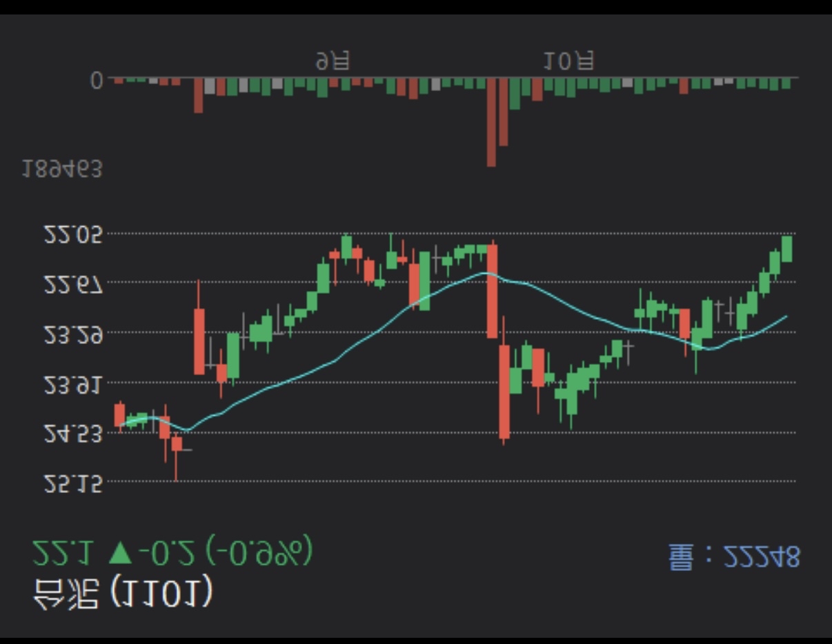Select the 189463 volume axis value

point(61,169)
